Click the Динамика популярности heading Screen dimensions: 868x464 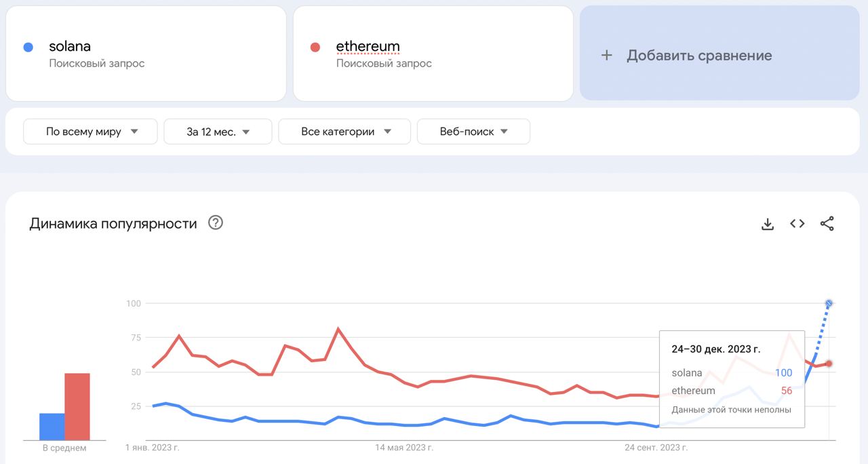click(113, 223)
